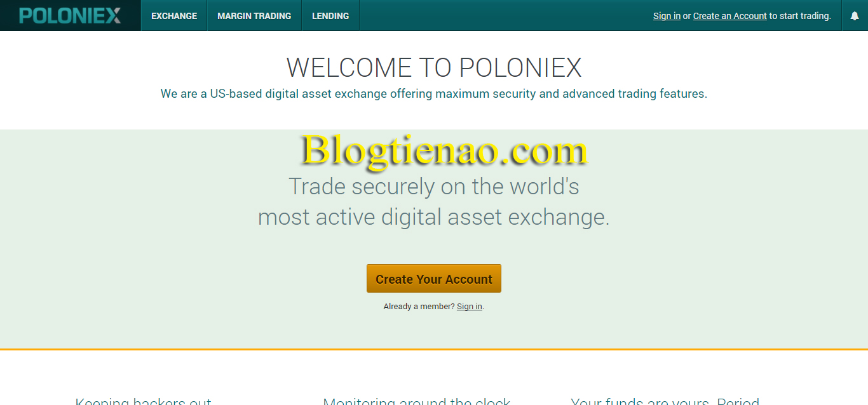Click the 'Already a member?' text
The image size is (868, 405).
point(419,307)
